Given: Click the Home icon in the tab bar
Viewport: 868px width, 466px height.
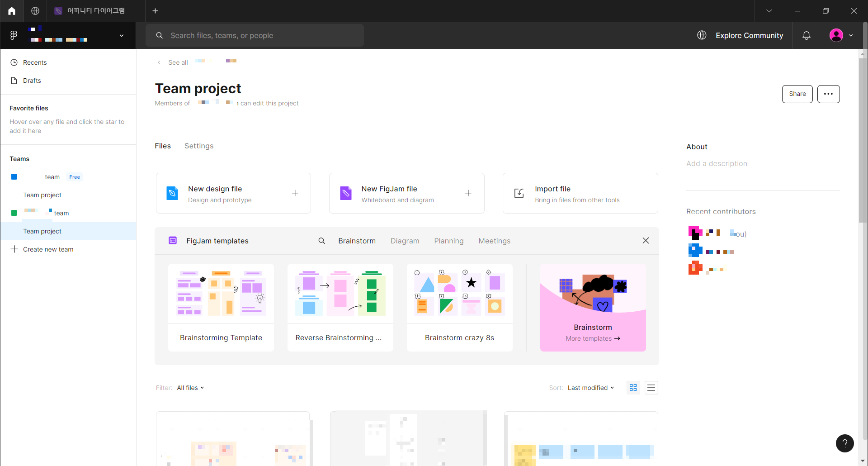Looking at the screenshot, I should pos(12,11).
